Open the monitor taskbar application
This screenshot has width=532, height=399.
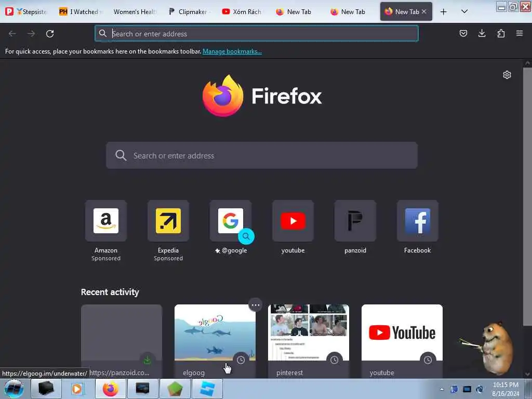(142, 389)
